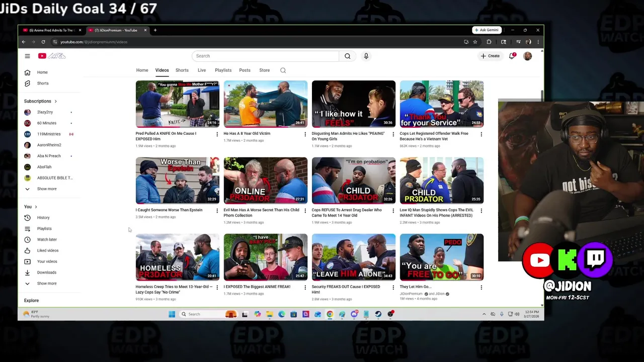Open I EXPOSED The Biggest ANIME FREAK title
This screenshot has width=644, height=362.
tap(257, 287)
